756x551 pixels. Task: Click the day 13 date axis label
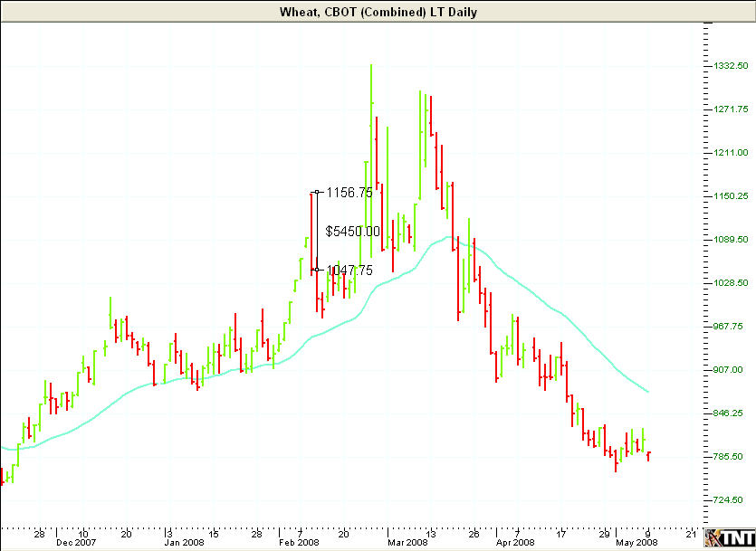pos(431,534)
